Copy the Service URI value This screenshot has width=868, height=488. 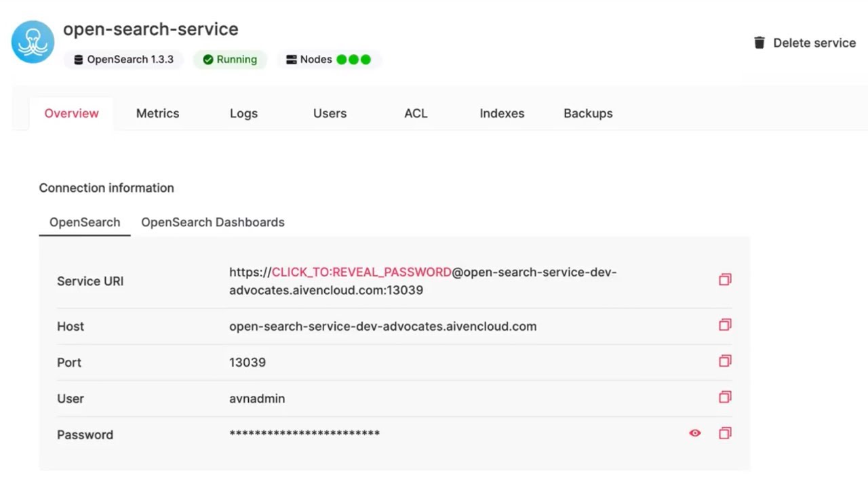point(725,279)
